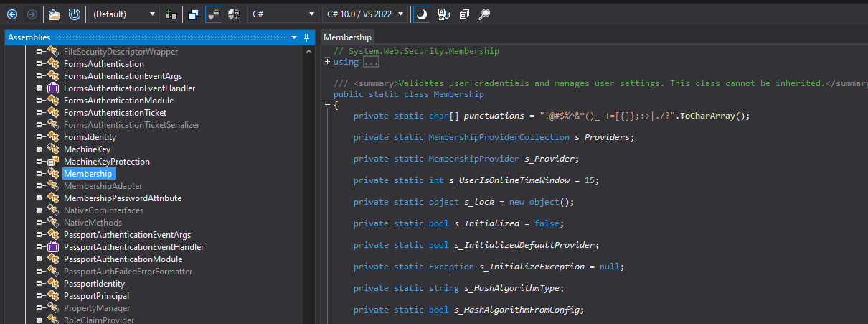Click the Back navigation arrow icon
Viewport: 868px width, 324px height.
12,14
